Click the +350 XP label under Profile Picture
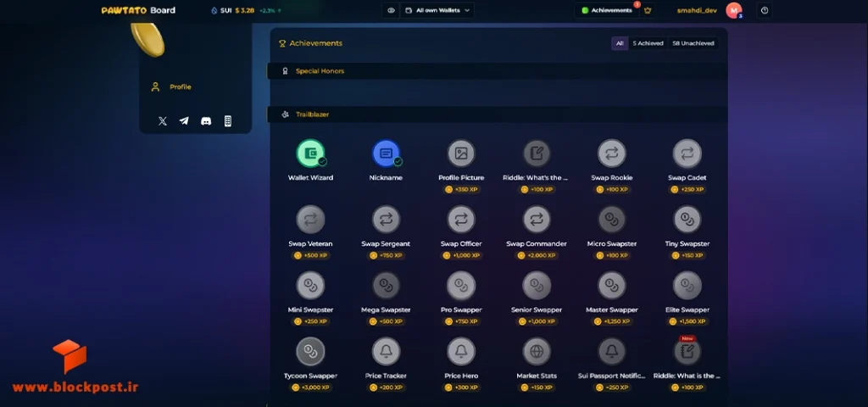The width and height of the screenshot is (868, 407). (461, 189)
